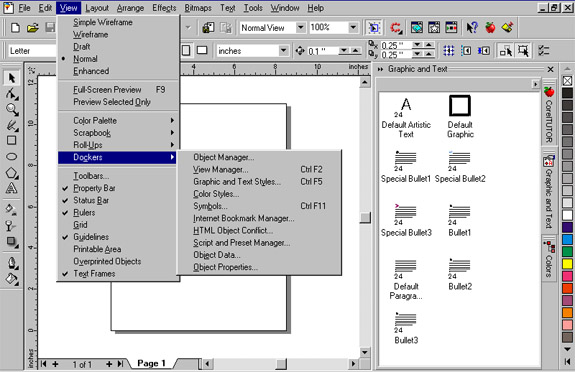575x372 pixels.
Task: Open the View Manager docker
Action: point(220,169)
